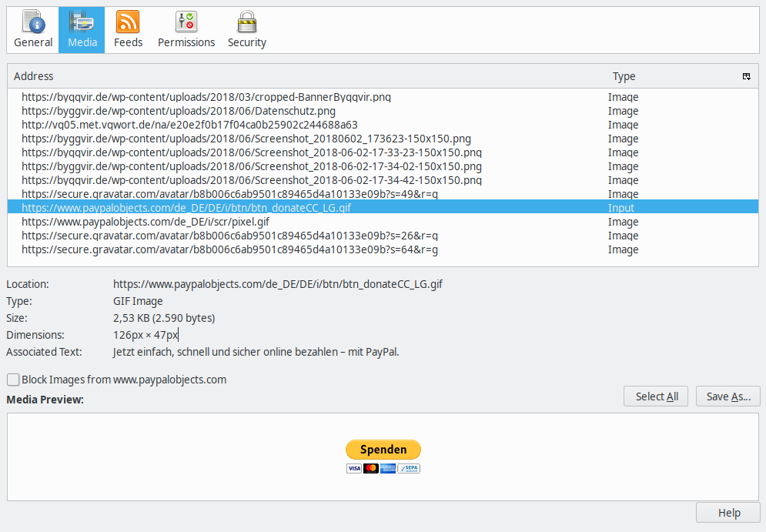Sort list by Address column header
This screenshot has height=532, width=766.
point(308,76)
